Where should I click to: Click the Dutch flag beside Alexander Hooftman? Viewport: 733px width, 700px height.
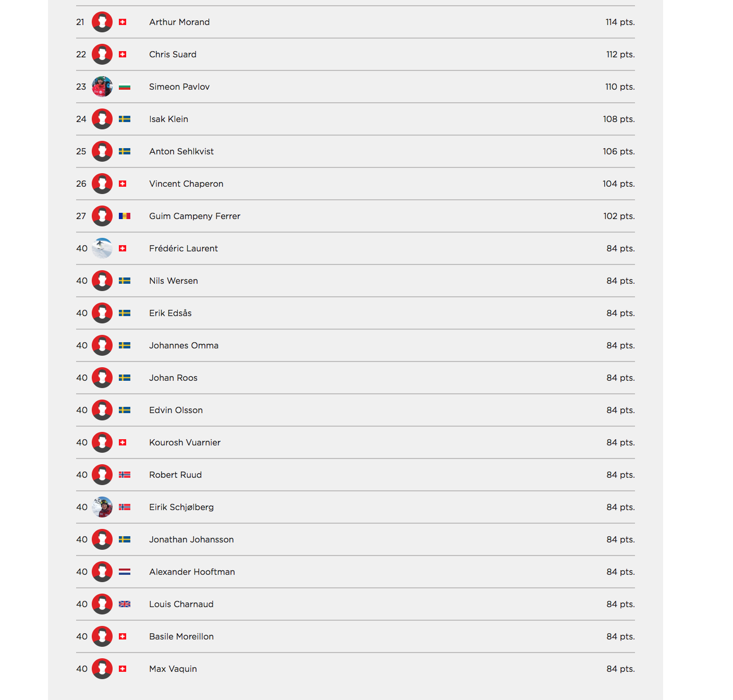(x=125, y=572)
